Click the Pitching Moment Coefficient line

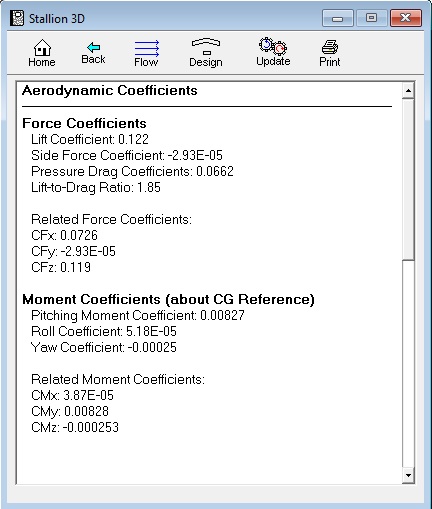coord(138,315)
